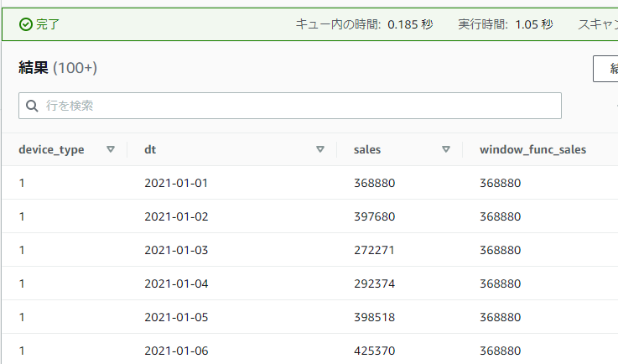Select the date cell 2021-01-05
Viewport: 618px width, 364px height.
tap(176, 317)
